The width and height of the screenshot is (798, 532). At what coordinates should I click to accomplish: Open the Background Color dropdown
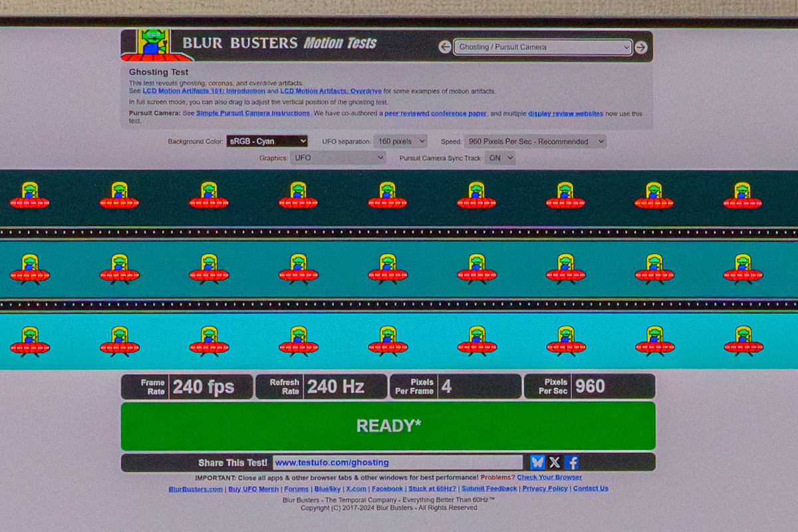click(267, 141)
